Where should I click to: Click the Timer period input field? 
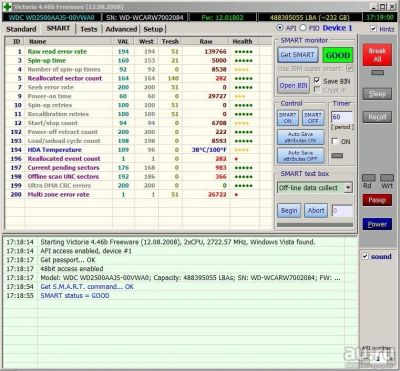coord(342,117)
